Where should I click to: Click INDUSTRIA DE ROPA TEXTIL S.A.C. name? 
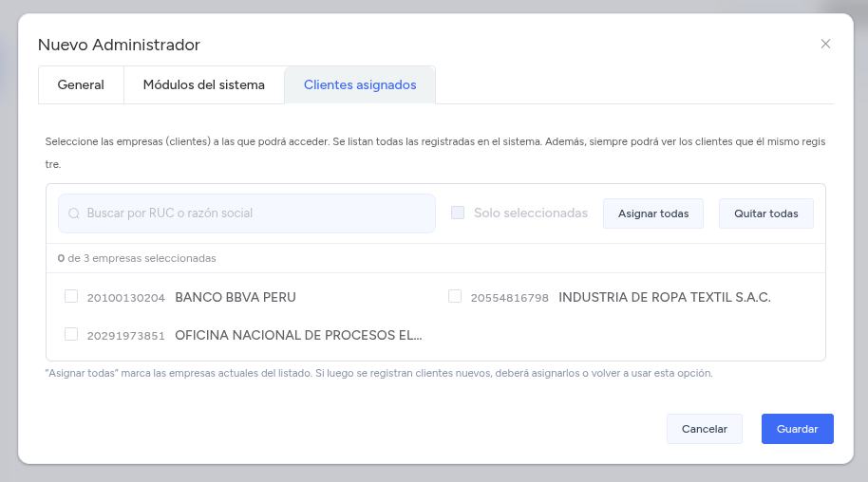tap(664, 297)
